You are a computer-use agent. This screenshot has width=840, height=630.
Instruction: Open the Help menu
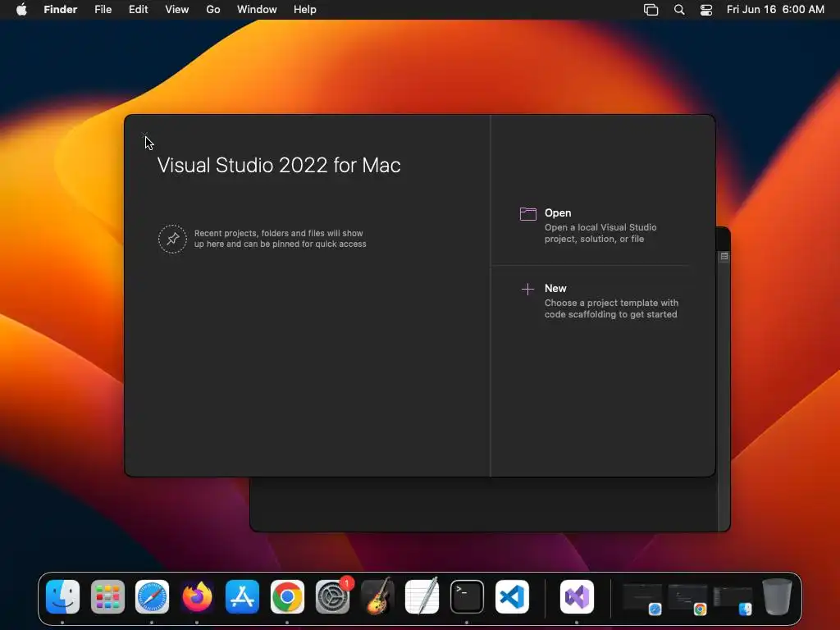pyautogui.click(x=305, y=10)
